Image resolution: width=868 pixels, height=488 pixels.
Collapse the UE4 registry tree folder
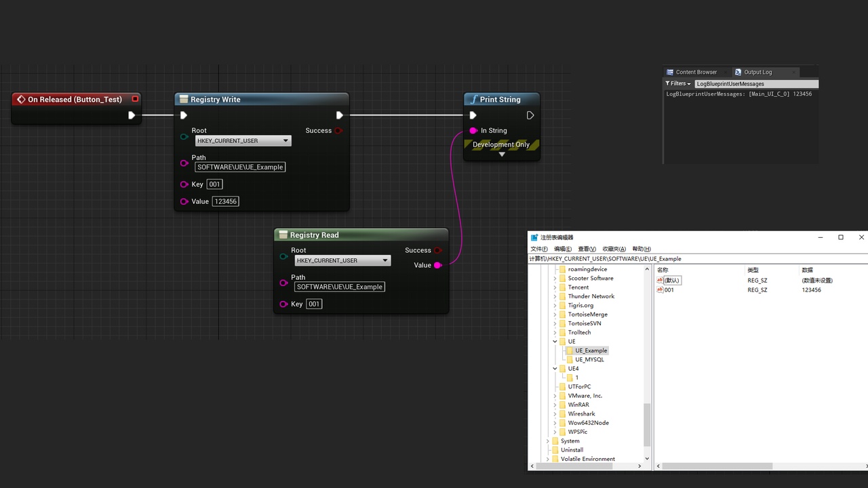(x=555, y=369)
